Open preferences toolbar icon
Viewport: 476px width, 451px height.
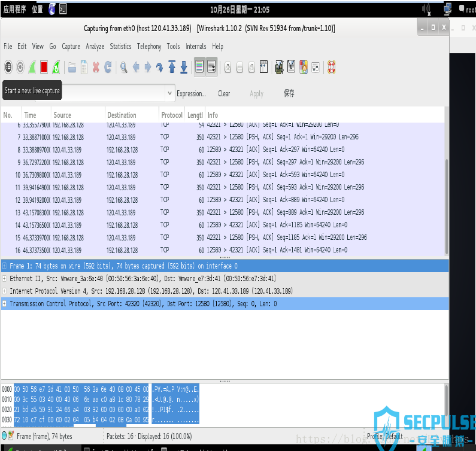click(x=316, y=67)
